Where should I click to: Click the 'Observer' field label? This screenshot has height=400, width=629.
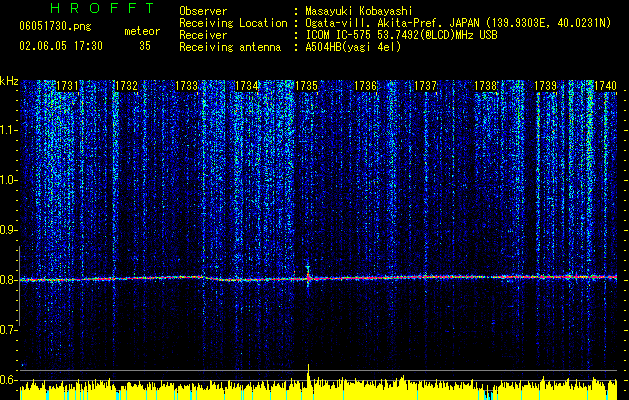[x=203, y=11]
